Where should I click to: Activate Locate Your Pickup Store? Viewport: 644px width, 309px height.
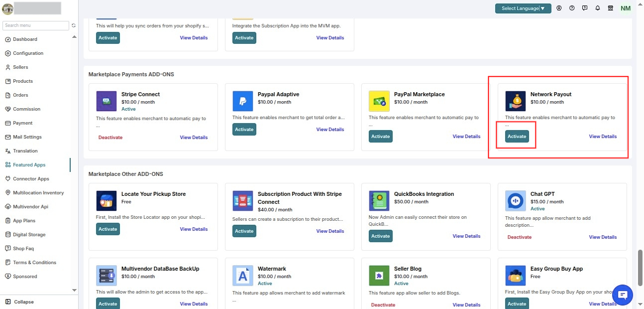107,229
